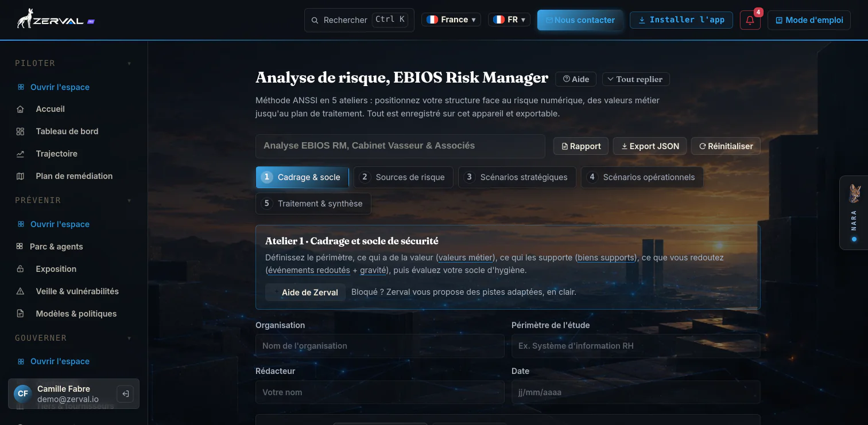868x425 pixels.
Task: Open the FR language dropdown
Action: [x=509, y=20]
